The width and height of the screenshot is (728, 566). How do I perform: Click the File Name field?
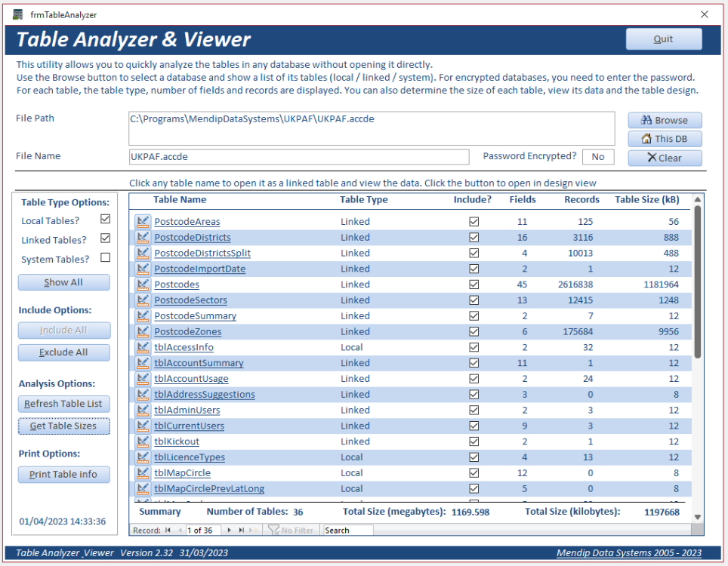click(x=299, y=157)
